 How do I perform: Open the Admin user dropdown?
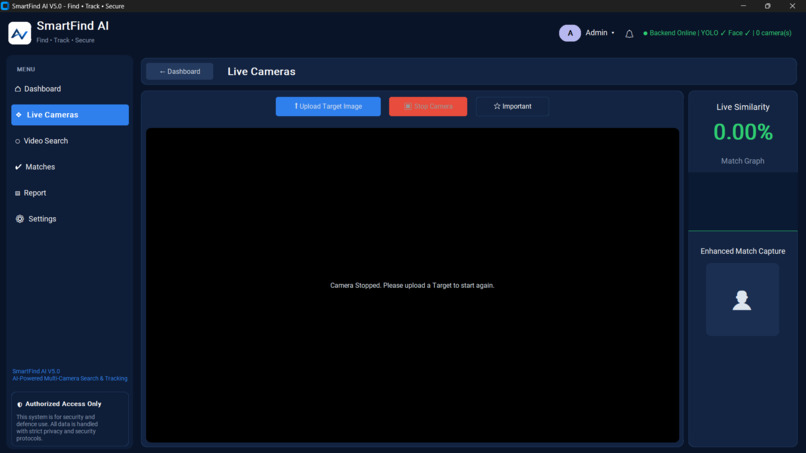point(599,32)
